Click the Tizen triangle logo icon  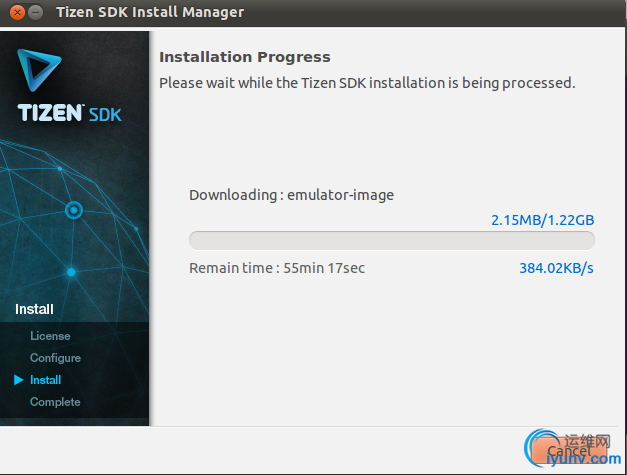point(39,70)
